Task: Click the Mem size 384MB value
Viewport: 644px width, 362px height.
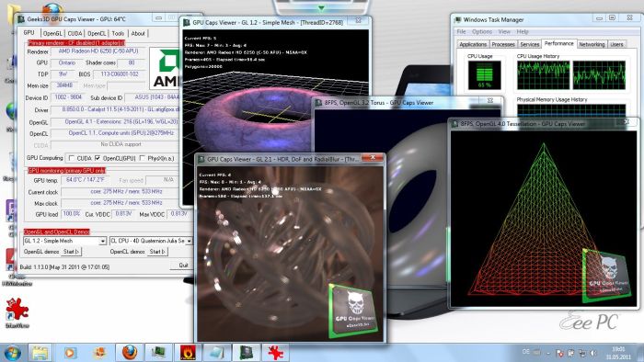Action: pos(65,85)
